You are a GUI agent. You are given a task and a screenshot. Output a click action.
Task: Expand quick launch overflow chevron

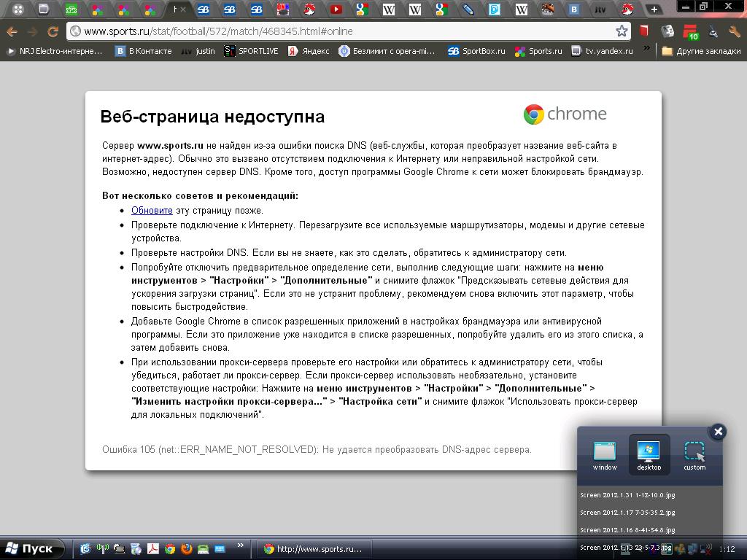[241, 545]
